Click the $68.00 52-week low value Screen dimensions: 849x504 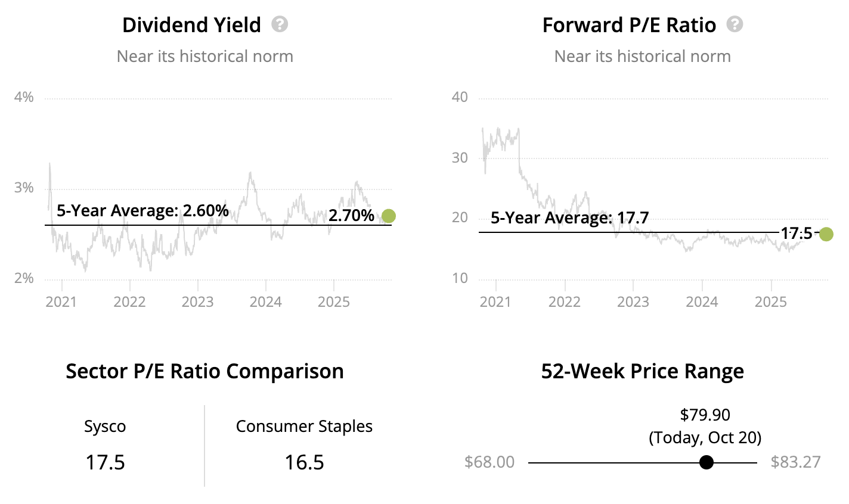(x=489, y=462)
